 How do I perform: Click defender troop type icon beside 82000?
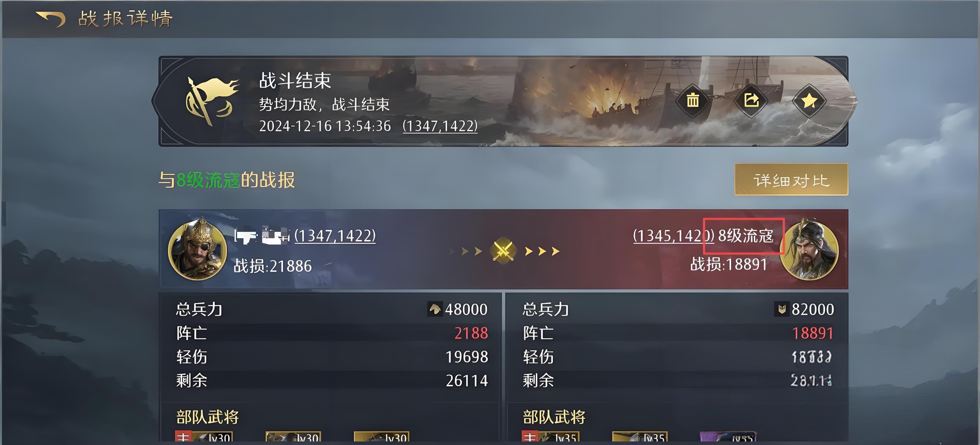tap(782, 309)
